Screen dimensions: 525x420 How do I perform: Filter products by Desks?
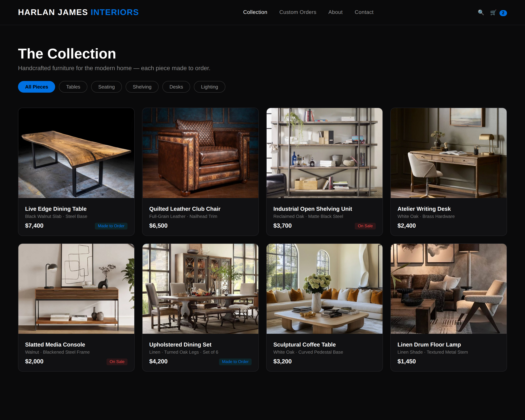coord(176,87)
